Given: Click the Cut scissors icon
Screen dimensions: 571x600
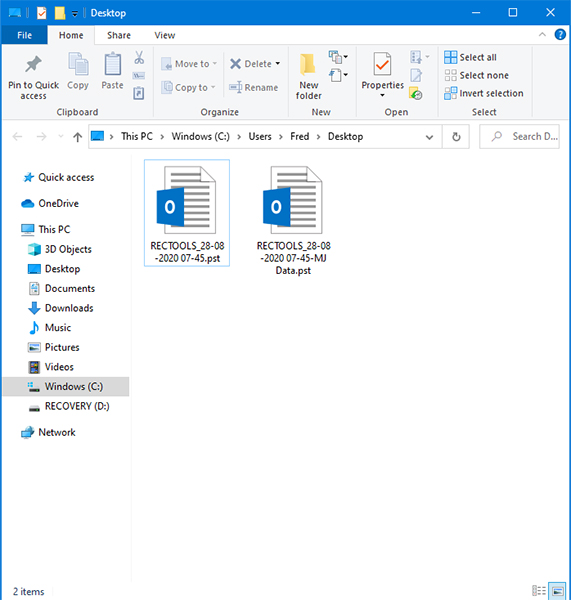Looking at the screenshot, I should coord(139,58).
